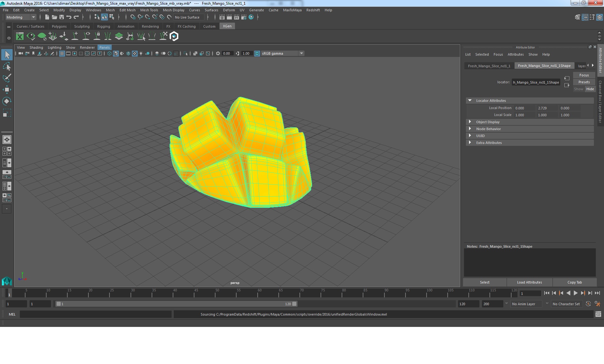Switch to the Rigging shelf tab
This screenshot has width=604, height=364.
coord(103,26)
